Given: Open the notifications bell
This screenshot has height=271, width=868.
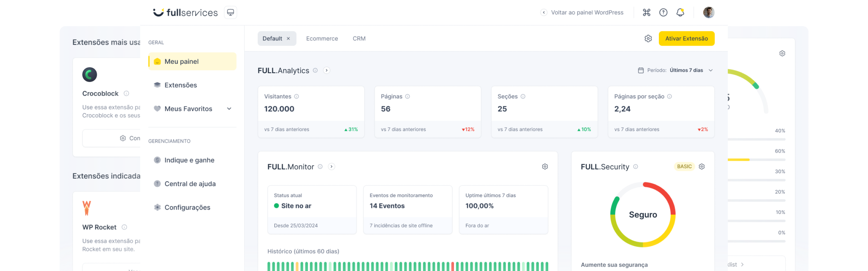Looking at the screenshot, I should coord(680,12).
